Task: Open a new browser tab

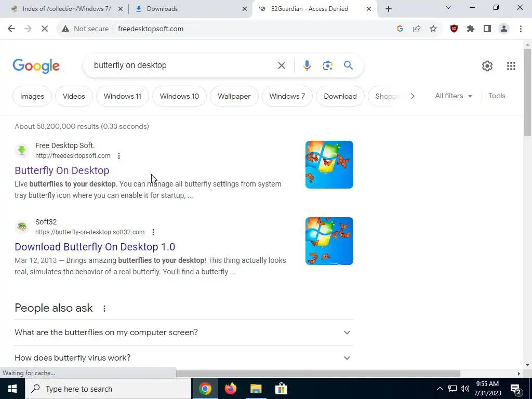Action: 389,9
